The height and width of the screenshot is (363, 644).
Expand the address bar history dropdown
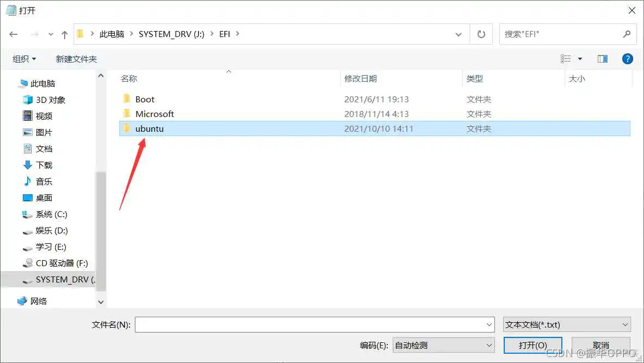click(x=459, y=34)
